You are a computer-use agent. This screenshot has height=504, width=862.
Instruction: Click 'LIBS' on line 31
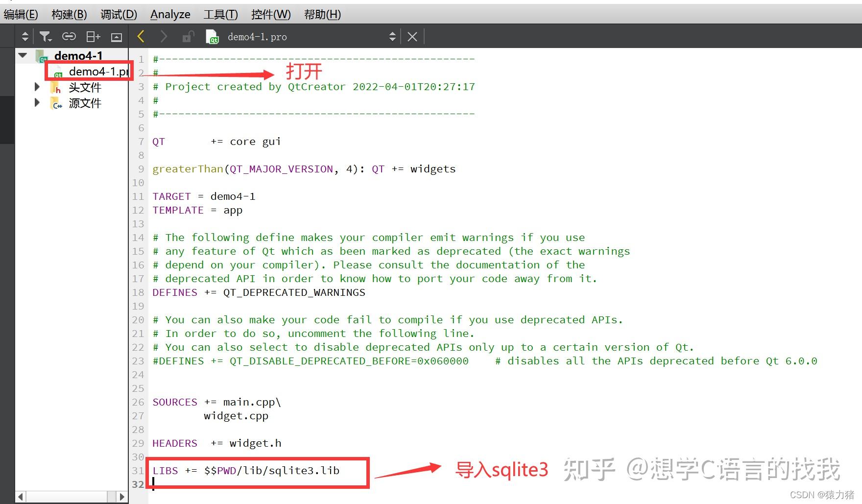(x=165, y=471)
